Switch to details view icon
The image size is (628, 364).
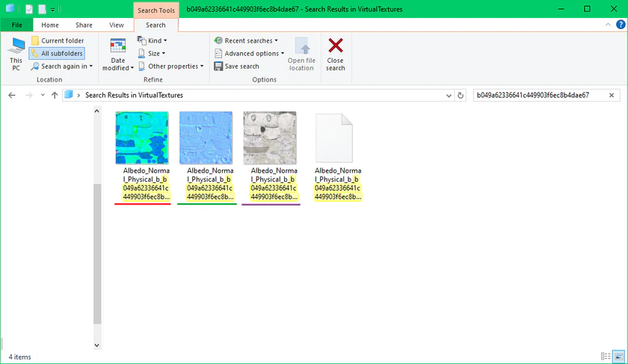pos(606,357)
